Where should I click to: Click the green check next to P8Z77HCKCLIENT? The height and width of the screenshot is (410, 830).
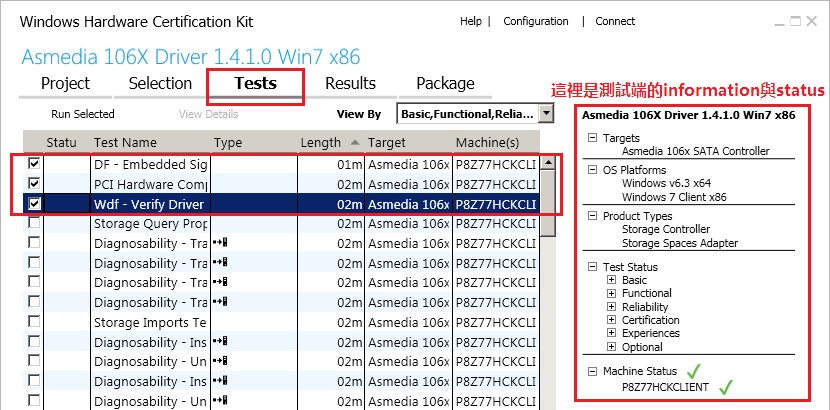click(x=726, y=388)
